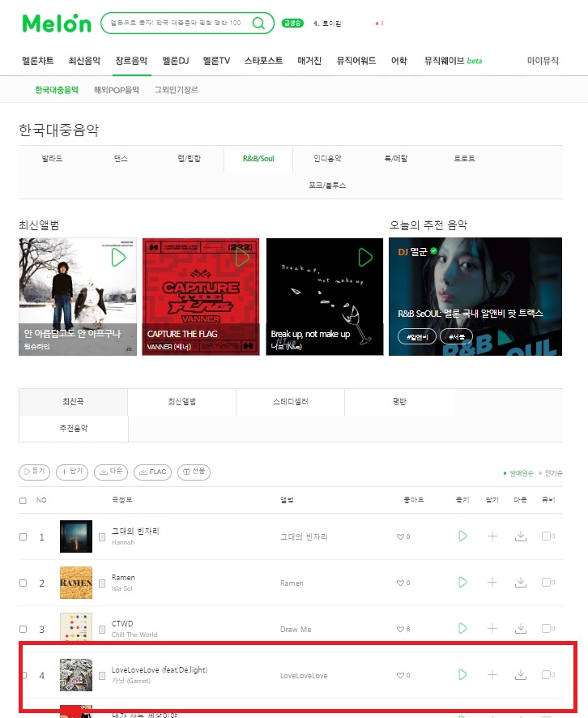The height and width of the screenshot is (718, 588).
Task: Switch to the 스테디셀러 tab
Action: (291, 402)
